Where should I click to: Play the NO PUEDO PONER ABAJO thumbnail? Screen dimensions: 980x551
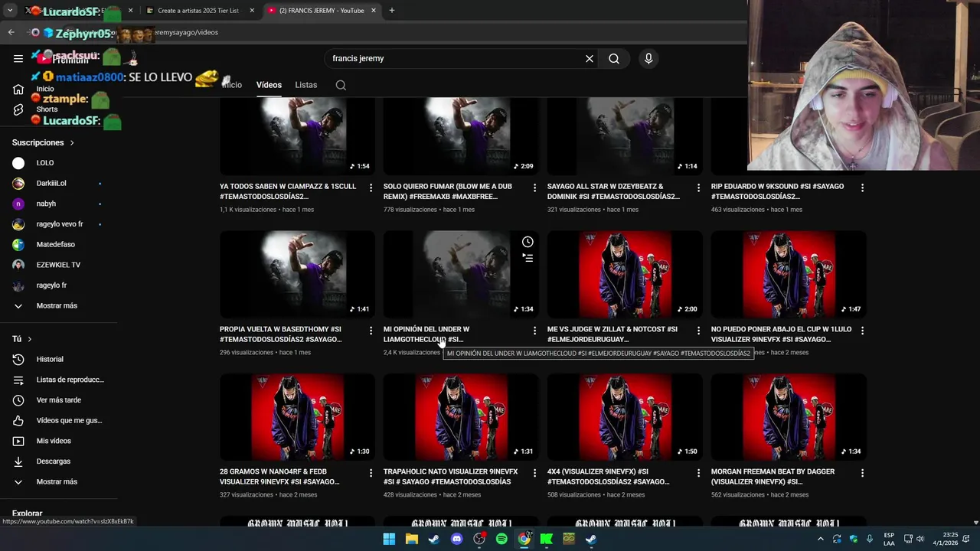[789, 274]
